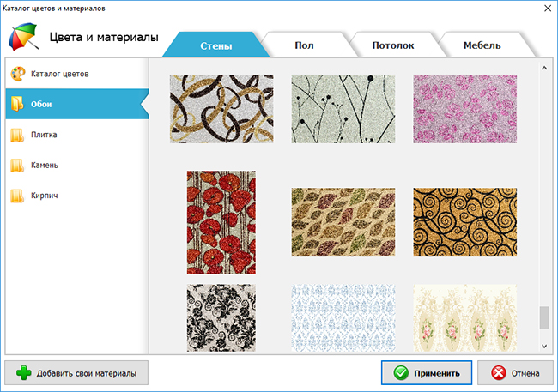Click the folder icon next to Камень
Screen dimensions: 558x392
(x=17, y=165)
